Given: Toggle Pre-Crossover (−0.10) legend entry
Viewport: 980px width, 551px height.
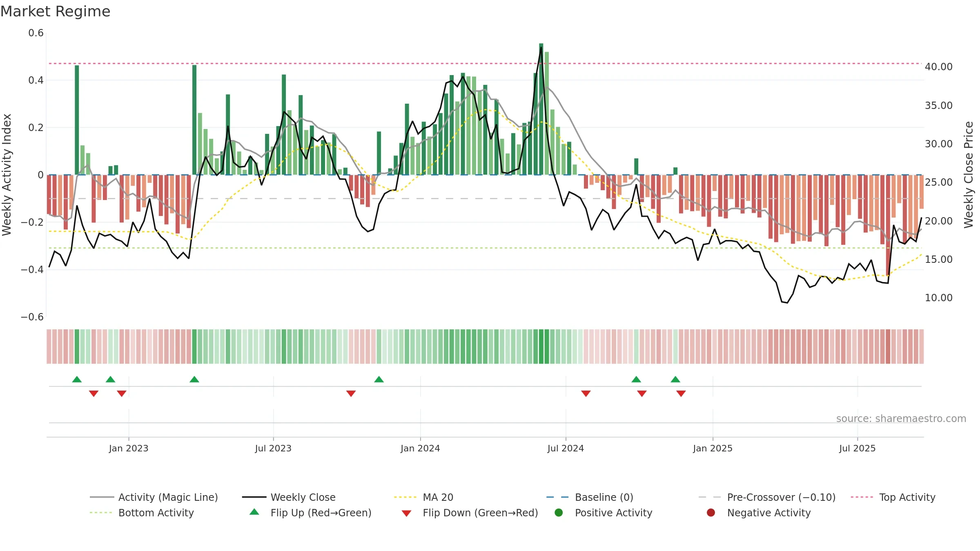Looking at the screenshot, I should coord(767,497).
